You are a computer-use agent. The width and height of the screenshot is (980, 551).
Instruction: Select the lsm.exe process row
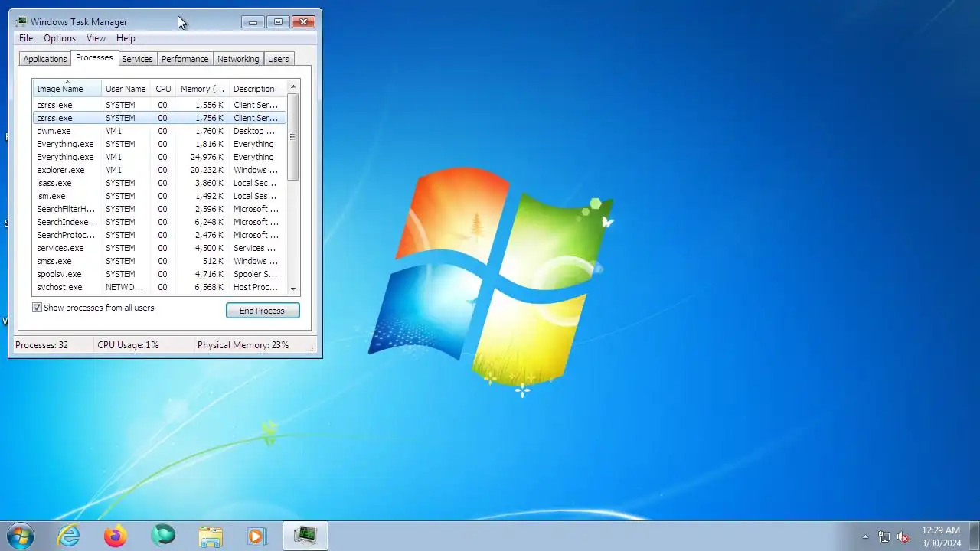tap(159, 196)
